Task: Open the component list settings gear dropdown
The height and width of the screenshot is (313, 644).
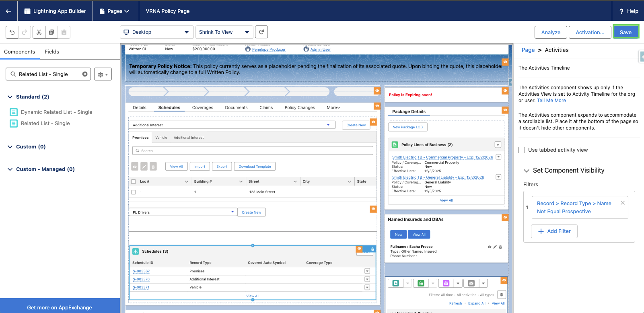Action: tap(103, 74)
